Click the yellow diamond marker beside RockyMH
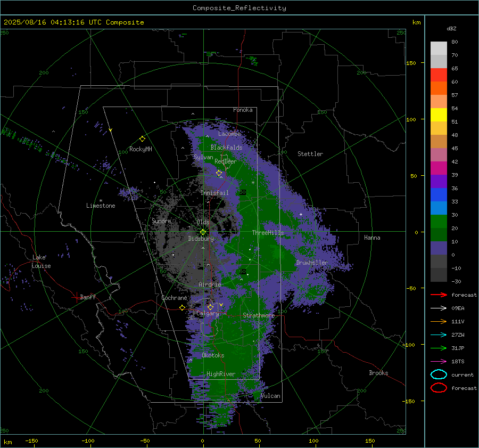The image size is (479, 448). tap(142, 139)
